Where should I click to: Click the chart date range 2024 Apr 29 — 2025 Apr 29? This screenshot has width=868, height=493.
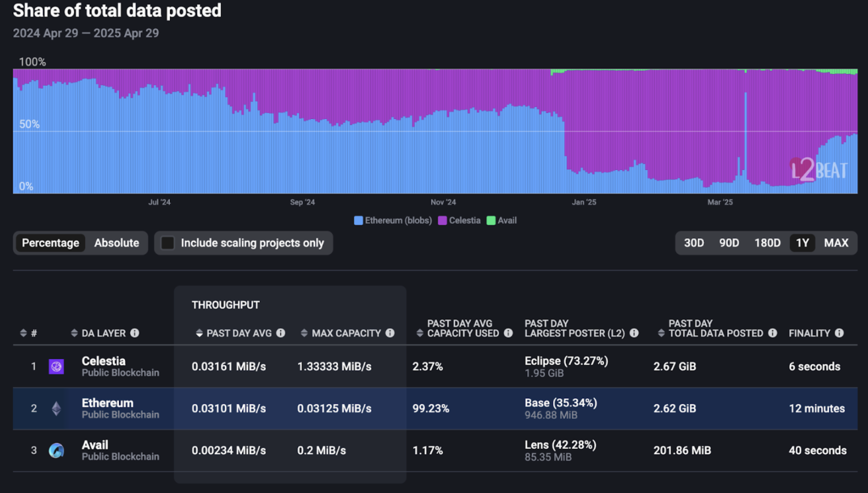(86, 33)
